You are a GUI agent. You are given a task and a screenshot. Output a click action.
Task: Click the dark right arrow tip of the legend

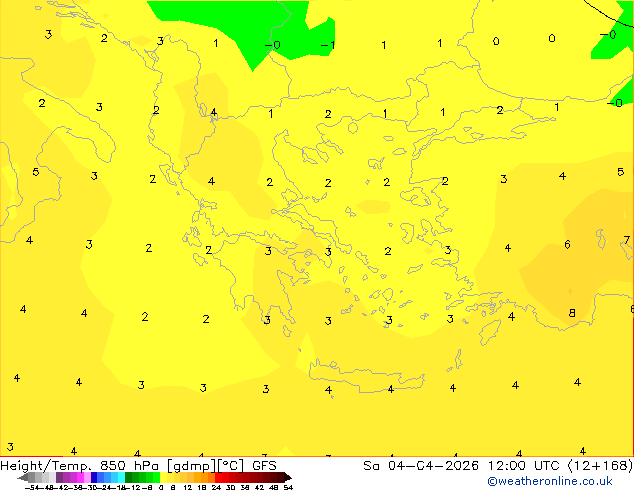click(x=287, y=477)
